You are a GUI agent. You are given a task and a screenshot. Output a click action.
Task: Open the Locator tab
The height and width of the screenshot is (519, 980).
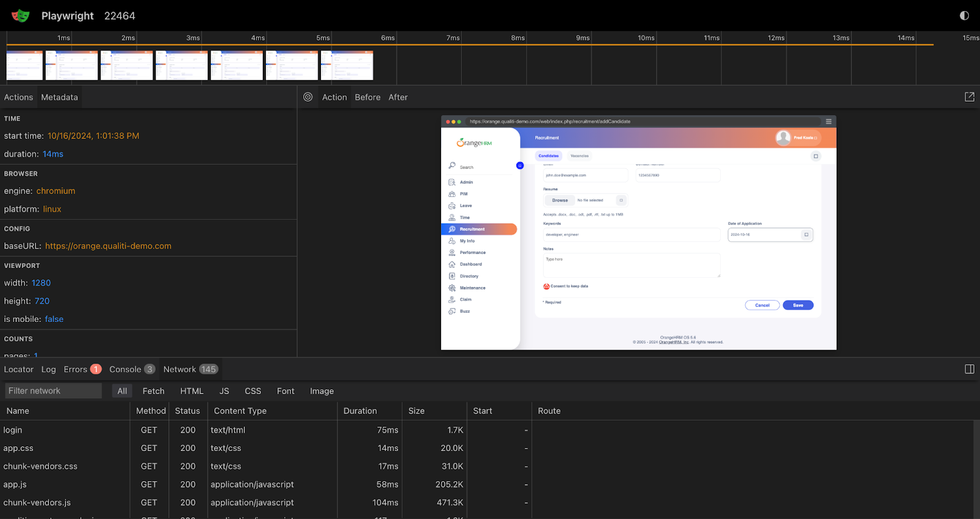click(18, 370)
